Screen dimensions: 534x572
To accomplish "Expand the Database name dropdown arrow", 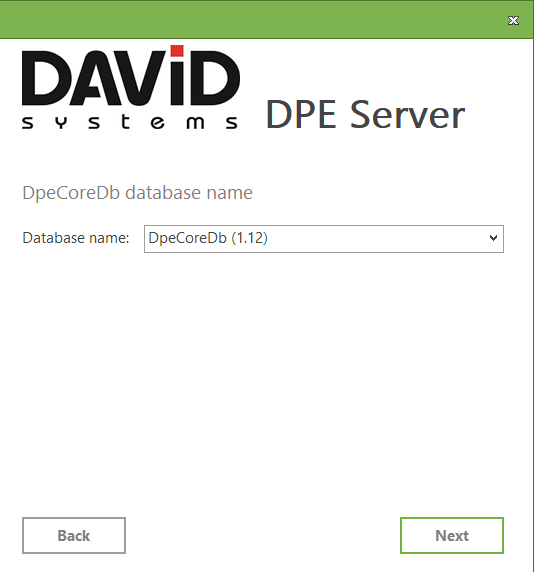I will [x=493, y=238].
